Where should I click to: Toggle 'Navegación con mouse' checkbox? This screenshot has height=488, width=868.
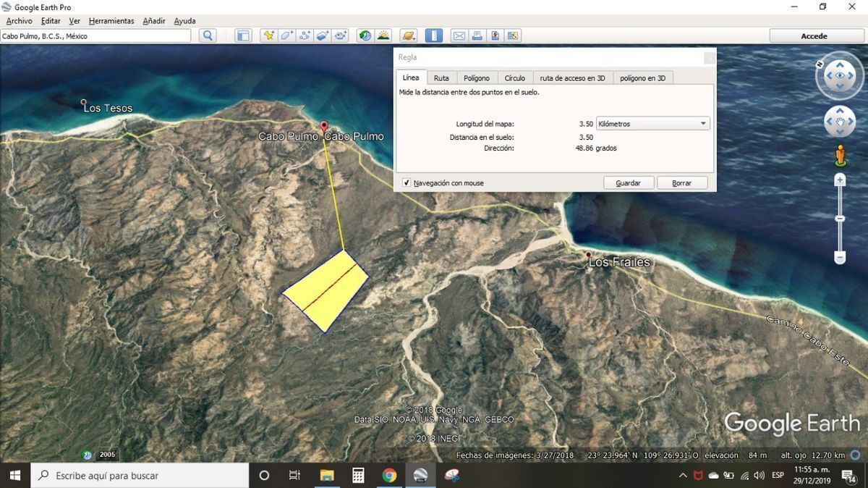(407, 183)
